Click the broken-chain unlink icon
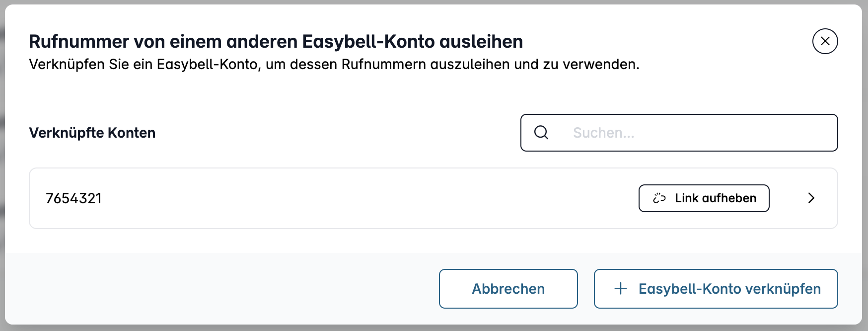 pos(659,198)
